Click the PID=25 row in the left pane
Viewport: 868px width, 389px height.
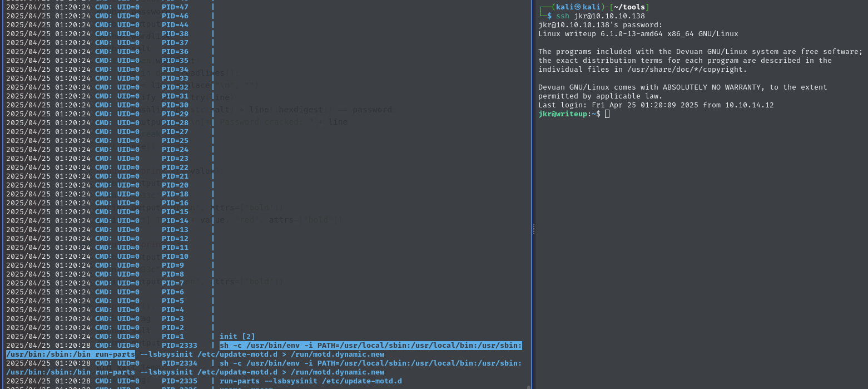point(175,141)
